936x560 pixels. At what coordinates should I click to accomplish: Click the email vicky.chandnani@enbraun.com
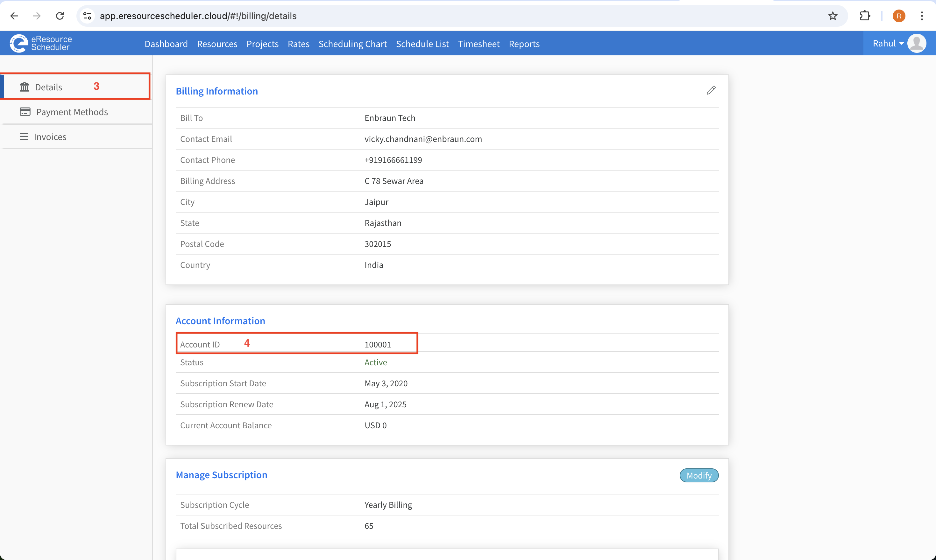tap(423, 139)
